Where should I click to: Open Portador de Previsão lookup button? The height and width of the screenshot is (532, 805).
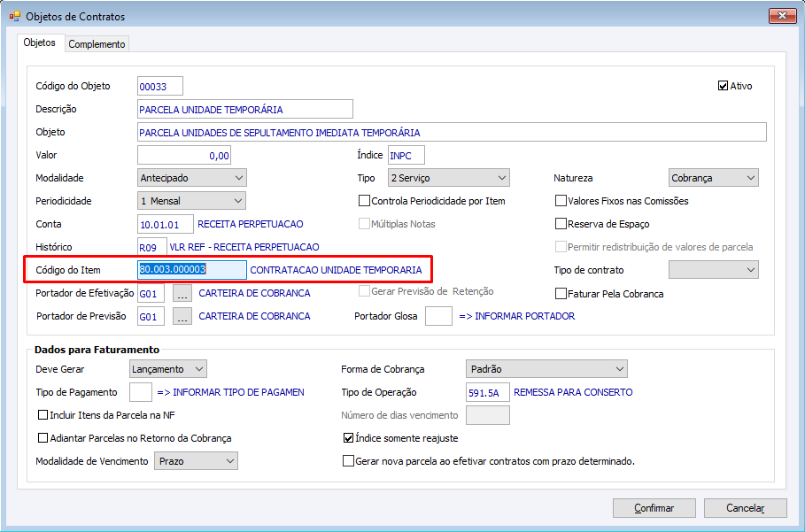click(x=182, y=316)
